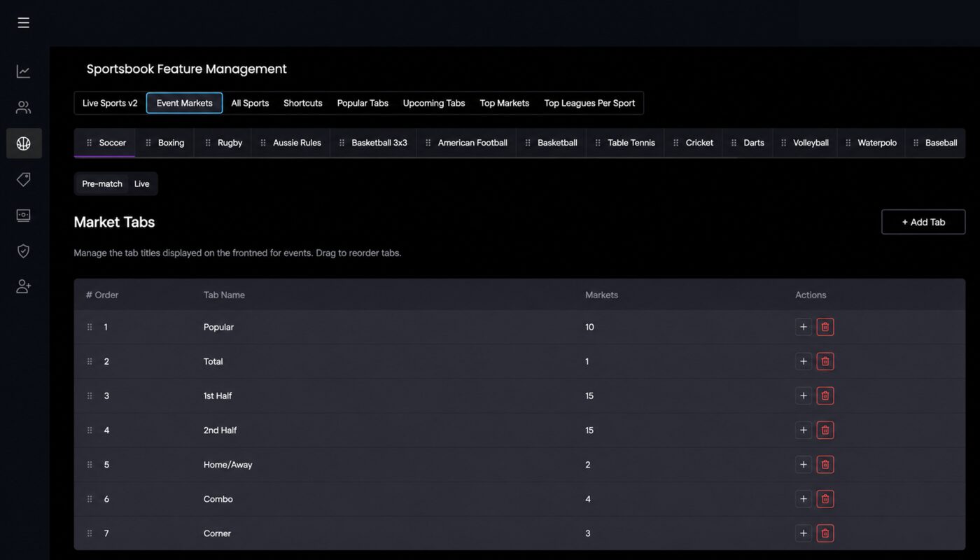Click plus icon in 1st Half row

coord(804,395)
